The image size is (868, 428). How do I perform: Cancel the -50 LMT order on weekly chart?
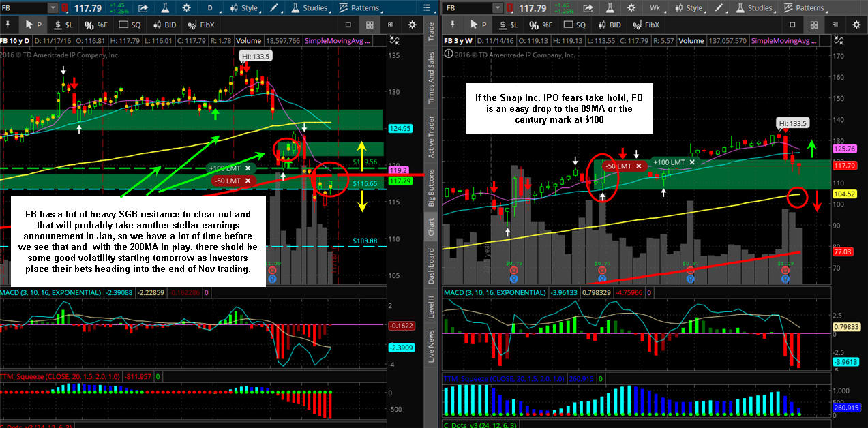click(639, 166)
